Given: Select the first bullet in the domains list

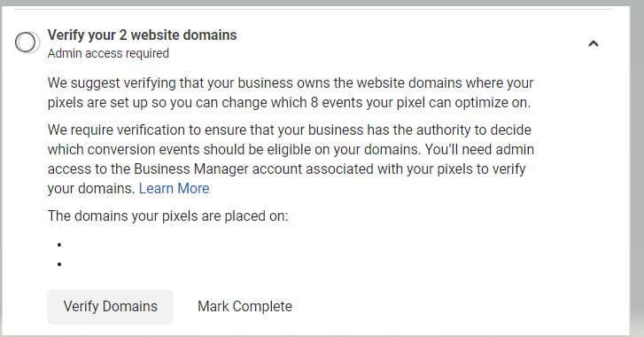Looking at the screenshot, I should 59,245.
